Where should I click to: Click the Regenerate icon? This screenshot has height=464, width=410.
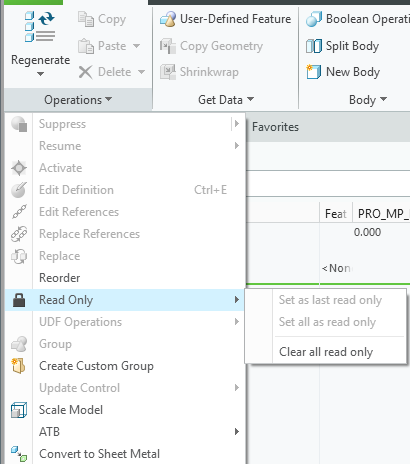coord(40,27)
